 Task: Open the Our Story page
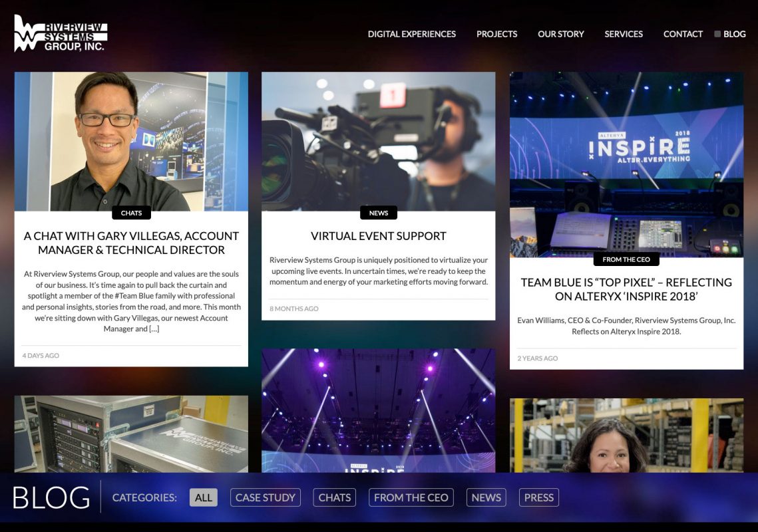coord(561,34)
